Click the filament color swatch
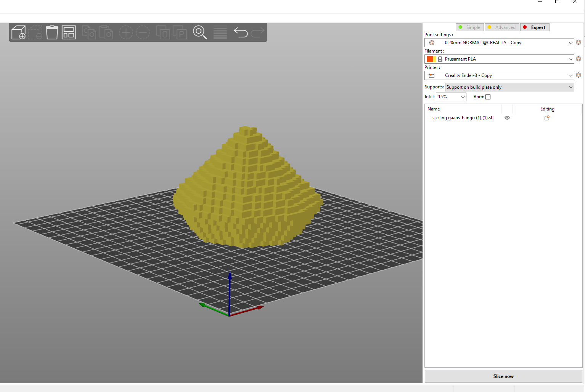585x392 pixels. 432,59
